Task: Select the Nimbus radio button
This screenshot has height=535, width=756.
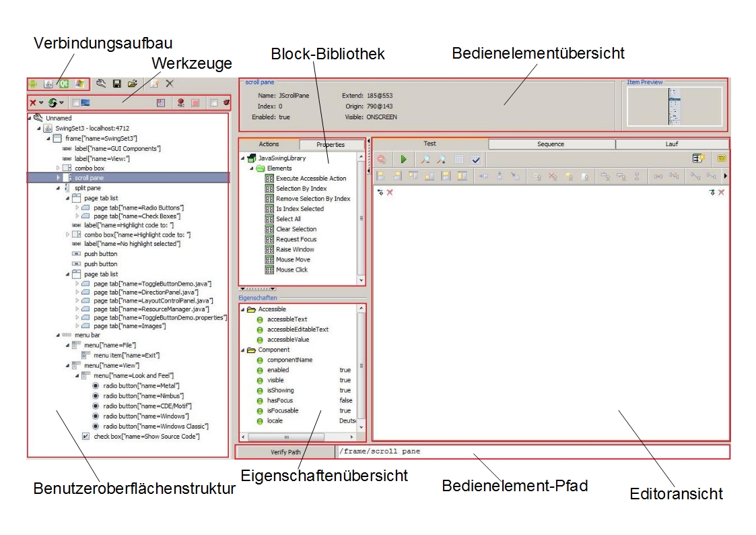Action: pyautogui.click(x=96, y=396)
